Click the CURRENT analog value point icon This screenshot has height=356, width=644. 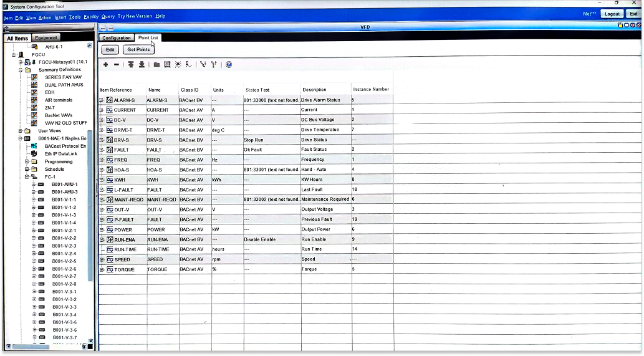click(x=109, y=110)
